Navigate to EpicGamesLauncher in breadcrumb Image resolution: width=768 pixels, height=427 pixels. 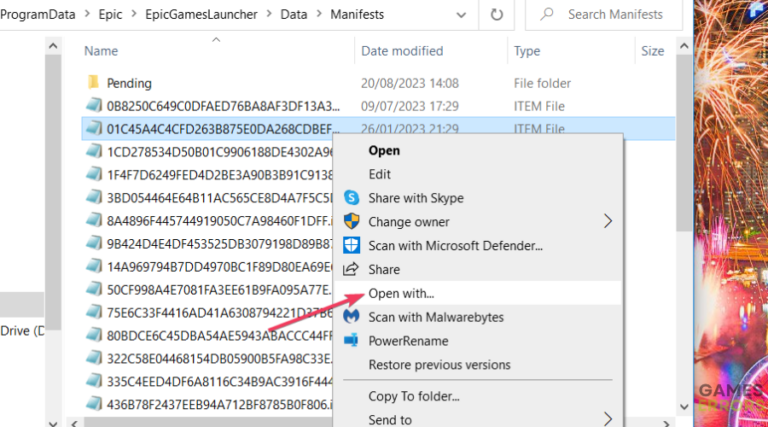tap(201, 14)
